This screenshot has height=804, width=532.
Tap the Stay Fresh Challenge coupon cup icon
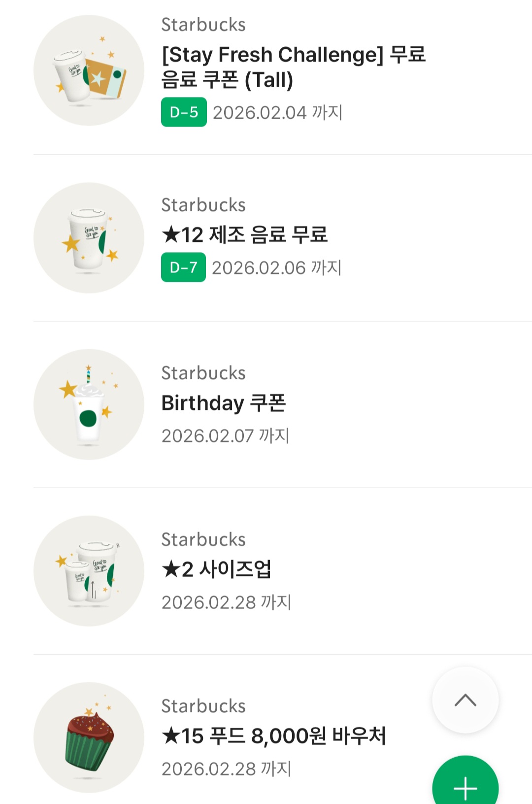point(89,70)
